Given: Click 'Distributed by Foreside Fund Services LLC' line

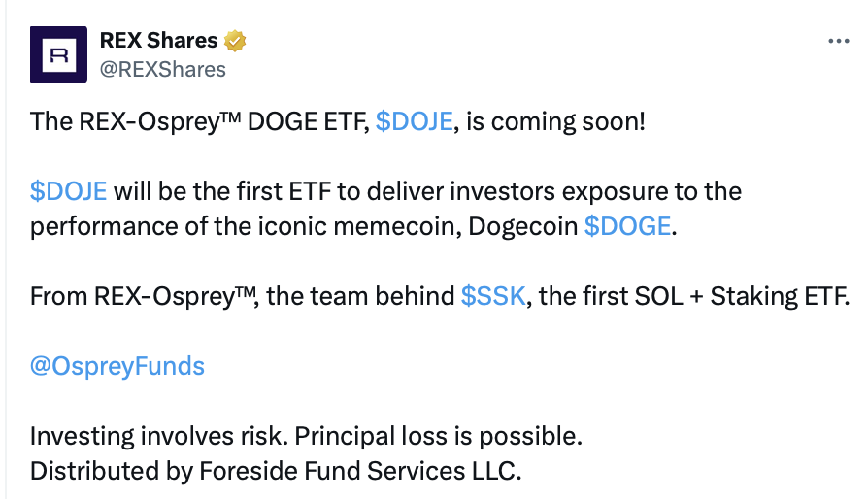Looking at the screenshot, I should coord(277,471).
